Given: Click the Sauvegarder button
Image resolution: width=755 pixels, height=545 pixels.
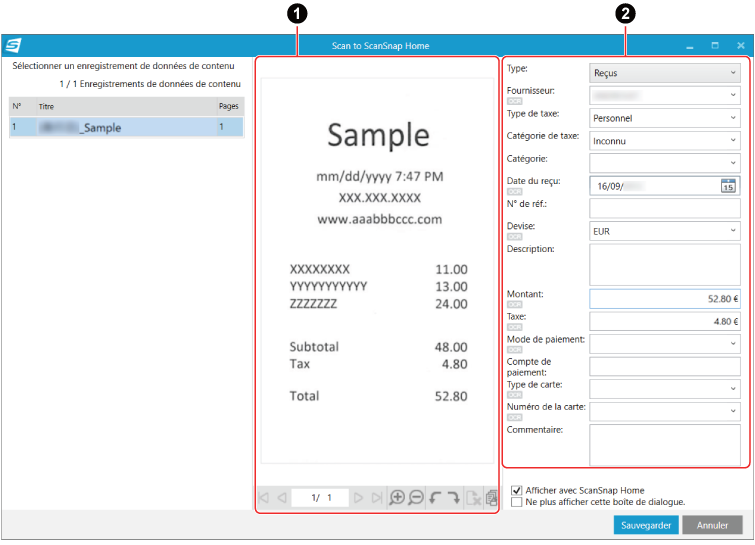Looking at the screenshot, I should click(x=646, y=524).
